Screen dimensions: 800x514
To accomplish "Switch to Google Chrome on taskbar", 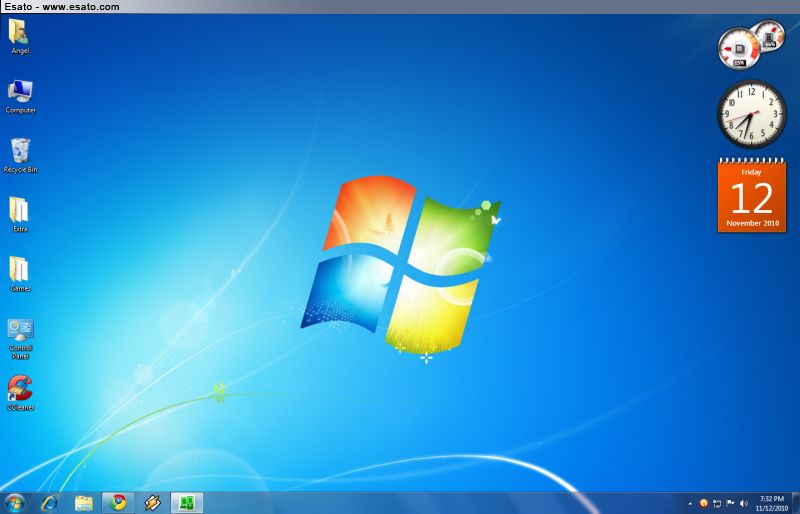I will [118, 503].
